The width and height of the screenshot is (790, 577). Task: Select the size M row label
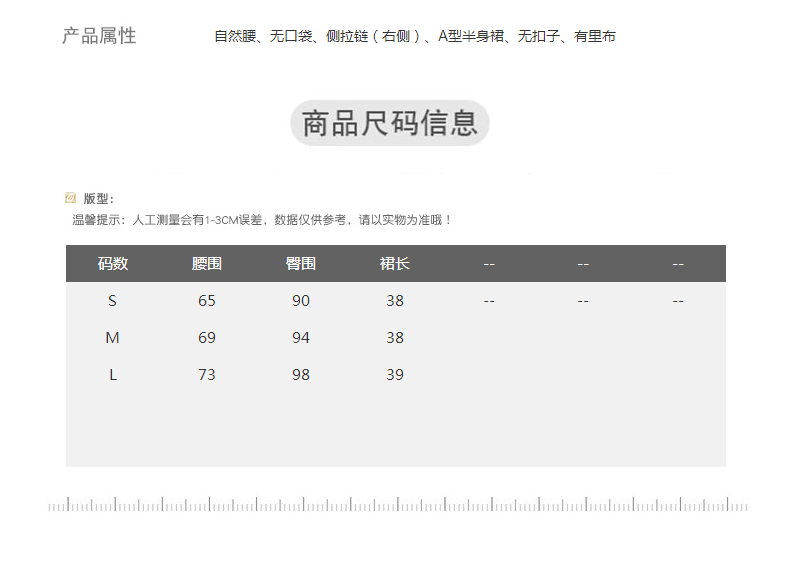coord(113,338)
